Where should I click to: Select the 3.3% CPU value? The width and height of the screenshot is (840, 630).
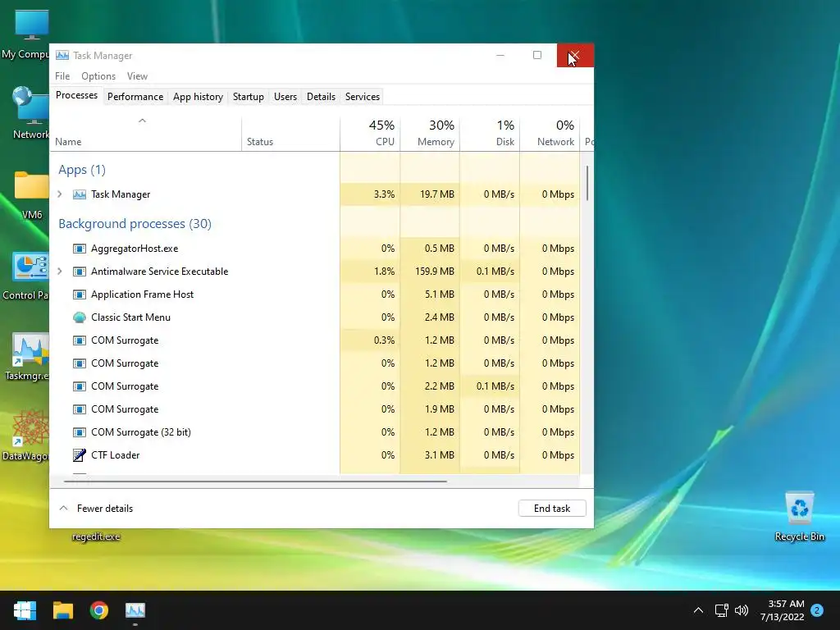(x=384, y=194)
